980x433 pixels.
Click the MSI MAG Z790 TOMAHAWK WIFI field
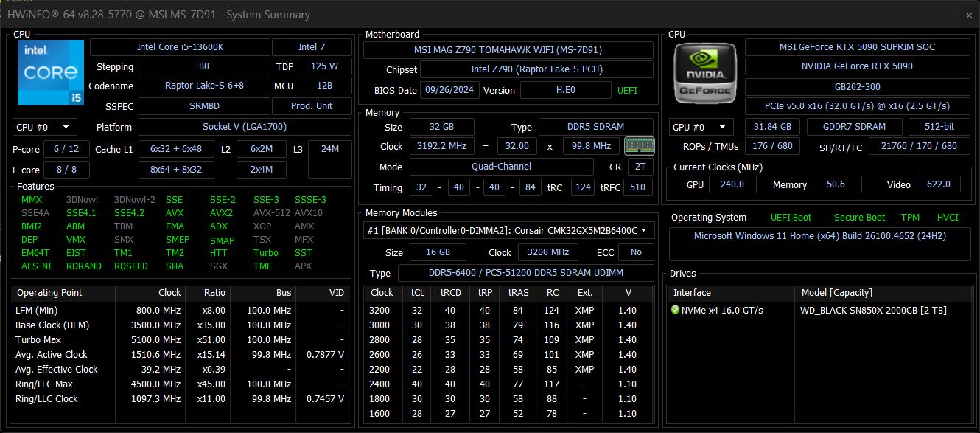[x=508, y=50]
